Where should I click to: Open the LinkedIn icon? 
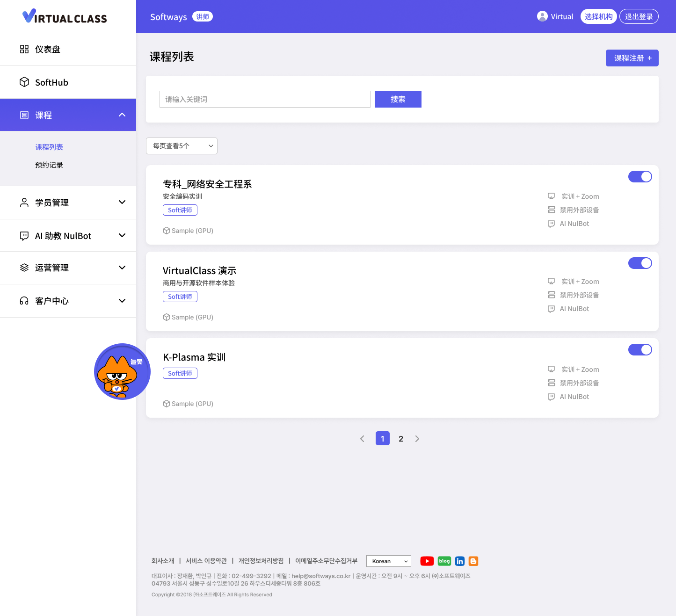460,561
